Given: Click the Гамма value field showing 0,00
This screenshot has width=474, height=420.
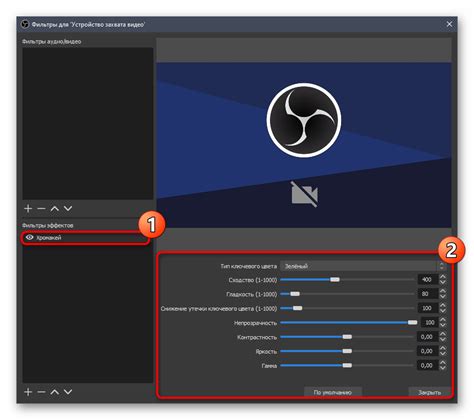Looking at the screenshot, I should [x=428, y=366].
